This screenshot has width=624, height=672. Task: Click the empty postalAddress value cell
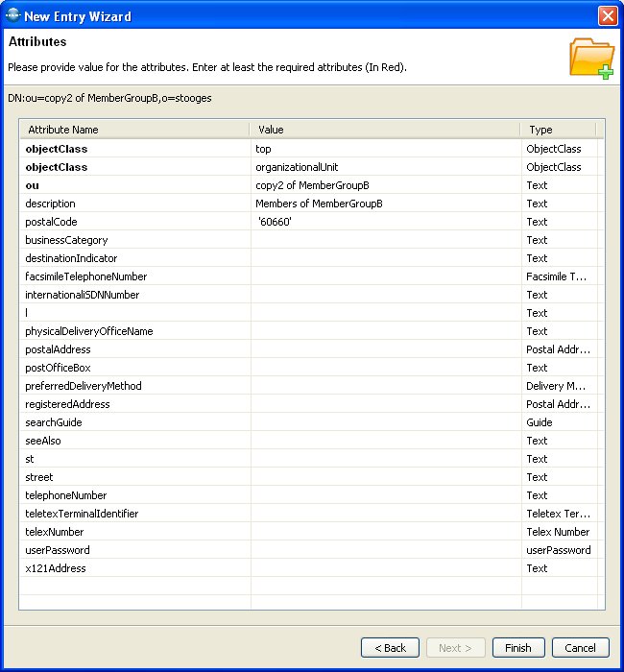(384, 349)
